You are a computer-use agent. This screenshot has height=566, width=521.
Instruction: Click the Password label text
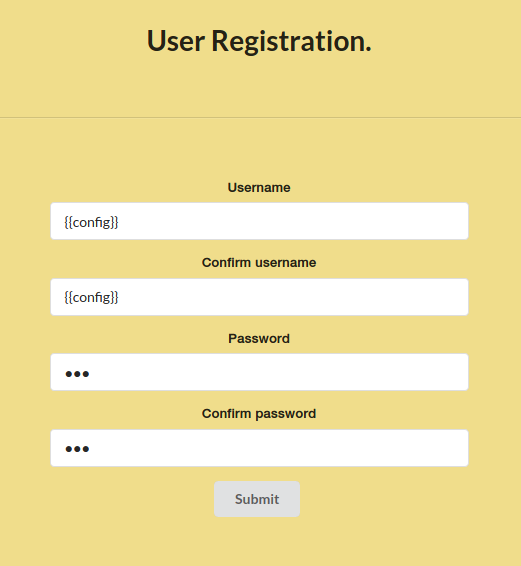pos(259,338)
